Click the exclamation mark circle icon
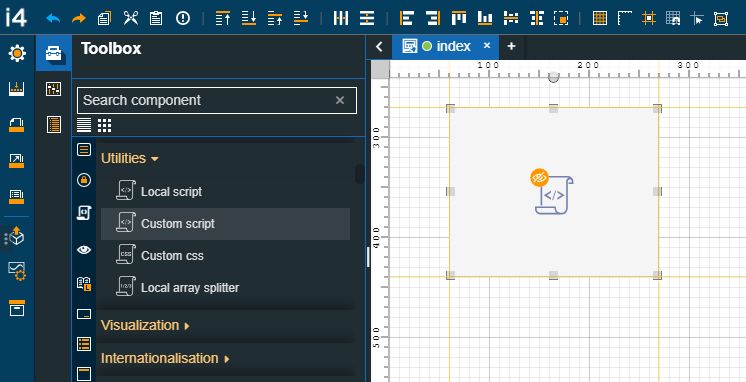Screen dimensions: 746x382 (x=183, y=18)
